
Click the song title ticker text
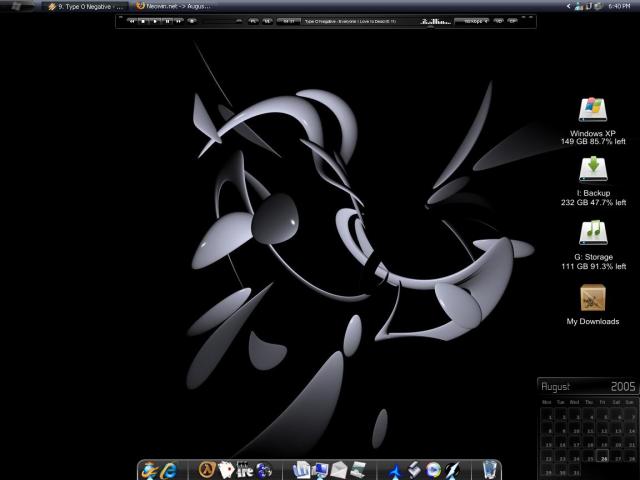tap(350, 21)
